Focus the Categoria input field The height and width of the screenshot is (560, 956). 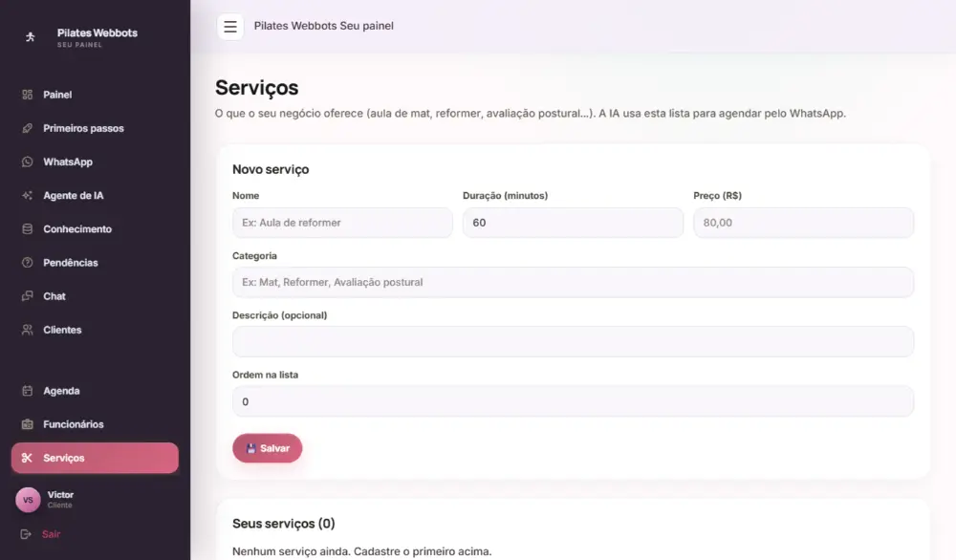[573, 282]
